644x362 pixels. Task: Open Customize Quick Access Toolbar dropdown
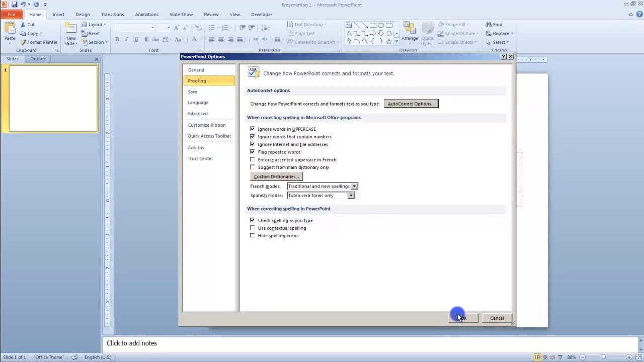[x=45, y=5]
